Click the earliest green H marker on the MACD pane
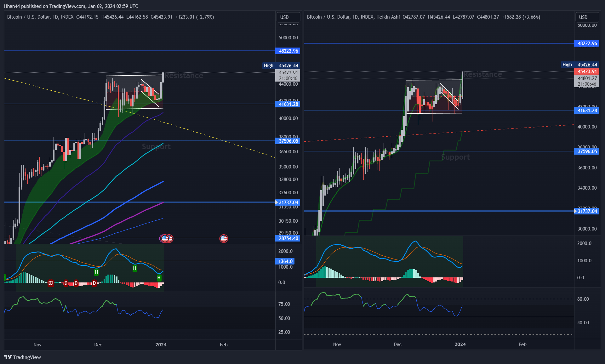This screenshot has width=605, height=364. 96,272
